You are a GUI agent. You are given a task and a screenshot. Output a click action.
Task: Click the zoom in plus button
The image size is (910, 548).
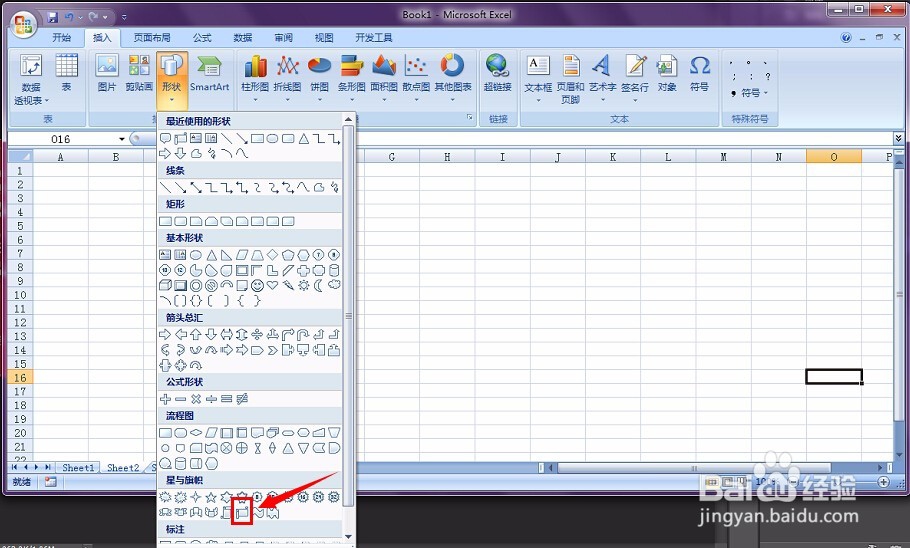[883, 482]
